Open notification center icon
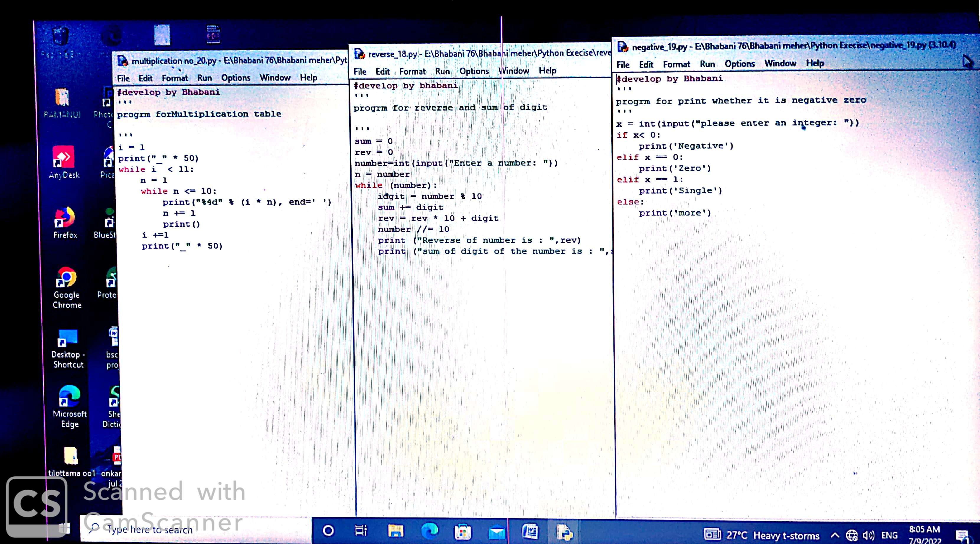 (962, 536)
